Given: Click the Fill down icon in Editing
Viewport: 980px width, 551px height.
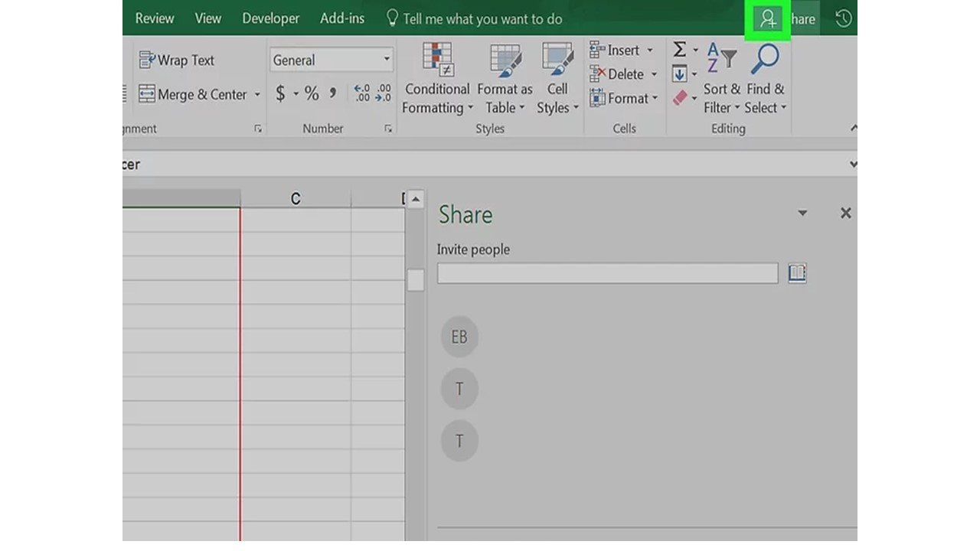Looking at the screenshot, I should pyautogui.click(x=681, y=73).
